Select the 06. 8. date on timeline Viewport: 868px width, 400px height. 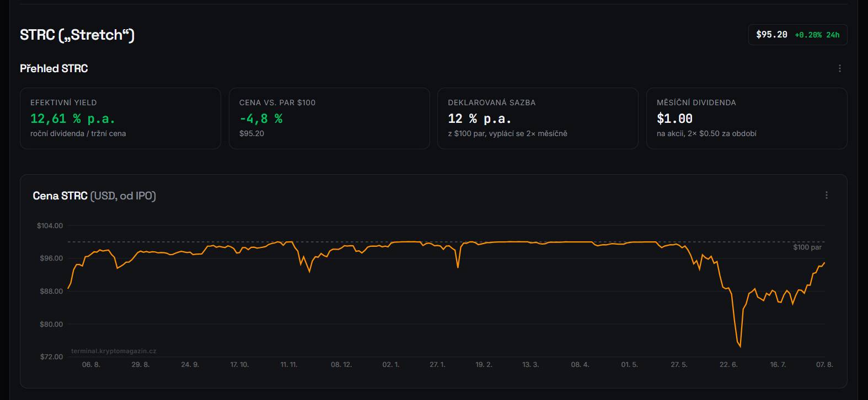click(x=91, y=365)
